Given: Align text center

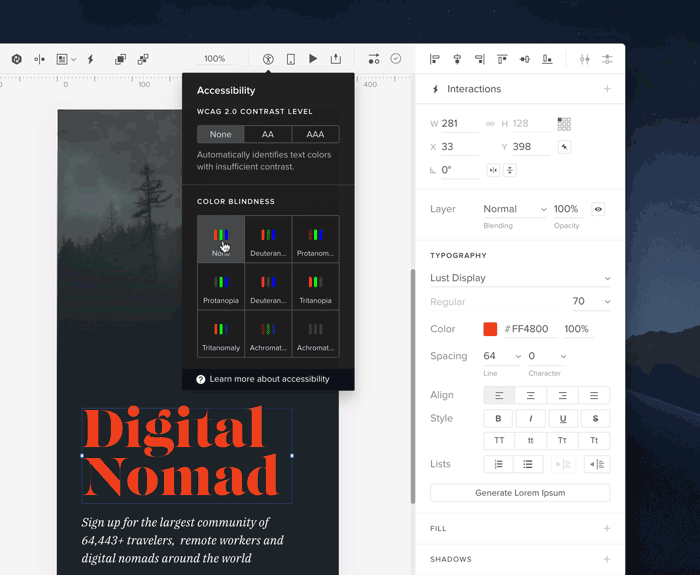Looking at the screenshot, I should click(531, 395).
